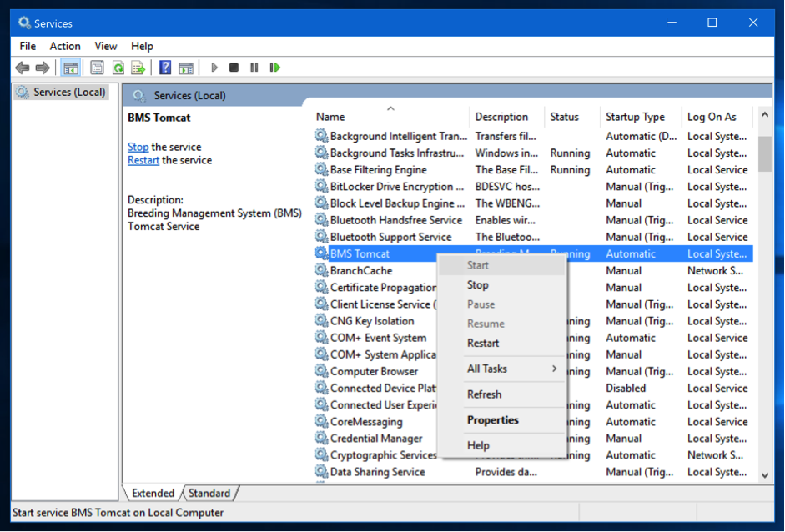Viewport: 785px width, 532px height.
Task: Select Client License Service row
Action: (x=383, y=304)
